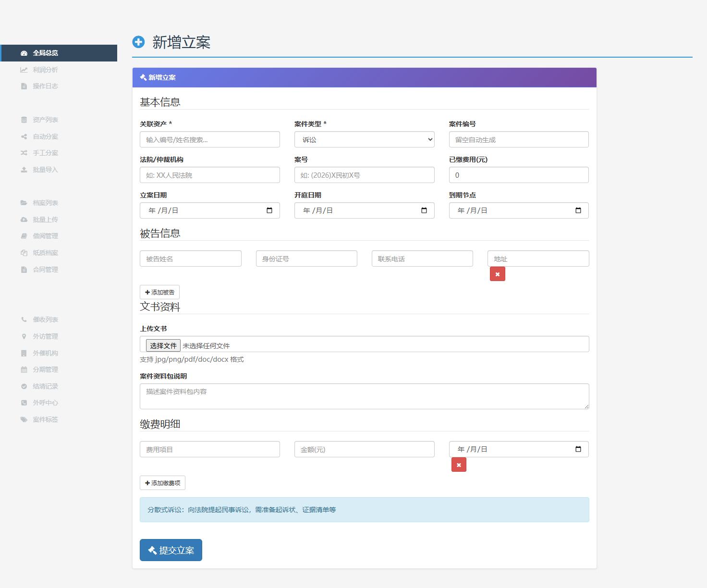Click the 选择文件 upload button

pos(163,345)
